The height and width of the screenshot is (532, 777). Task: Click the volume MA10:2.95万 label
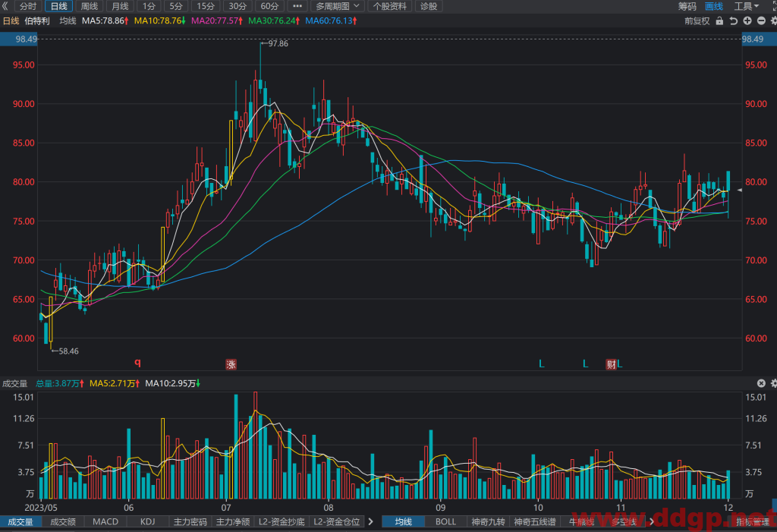pyautogui.click(x=172, y=383)
